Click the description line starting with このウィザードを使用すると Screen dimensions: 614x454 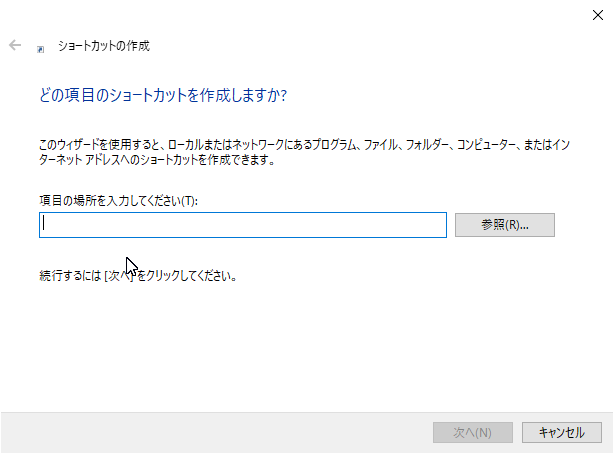[304, 145]
